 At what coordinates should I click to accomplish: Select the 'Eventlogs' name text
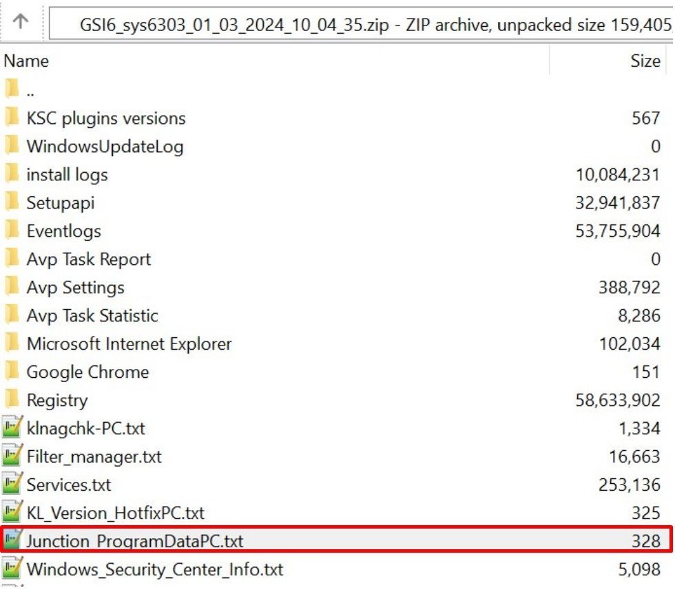(63, 231)
